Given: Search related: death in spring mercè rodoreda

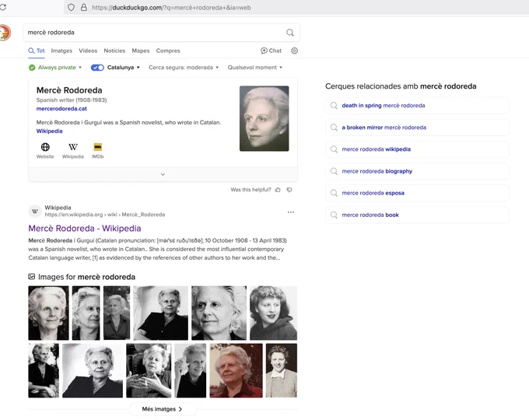Looking at the screenshot, I should pyautogui.click(x=417, y=106).
